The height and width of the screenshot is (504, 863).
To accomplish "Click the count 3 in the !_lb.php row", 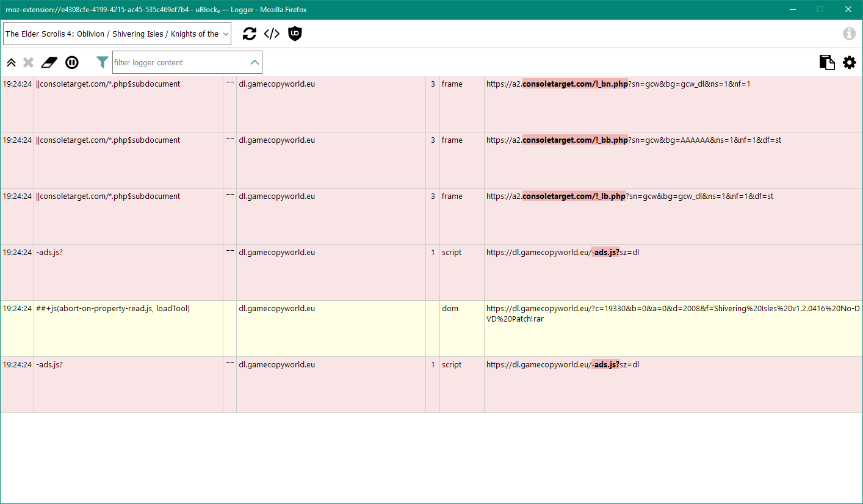I will (x=433, y=196).
